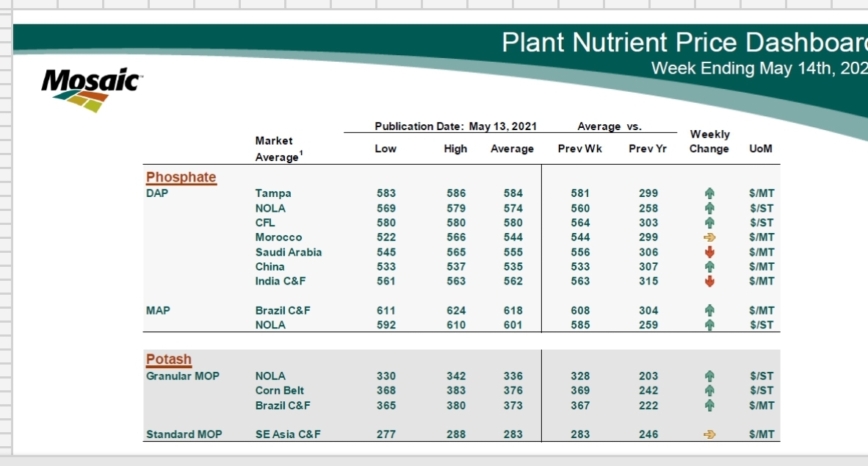Click the red down arrow for India C&F
Viewport: 868px width, 466px height.
pos(709,282)
